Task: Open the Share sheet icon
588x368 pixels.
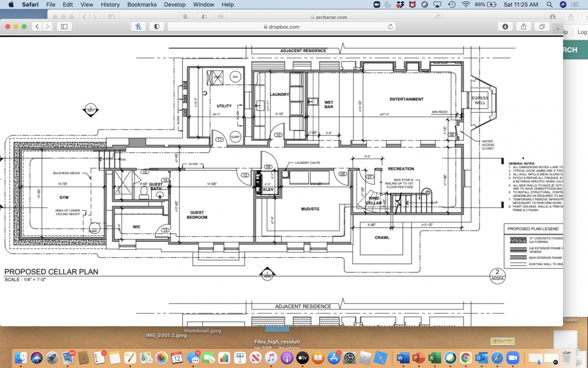Action: pos(523,26)
